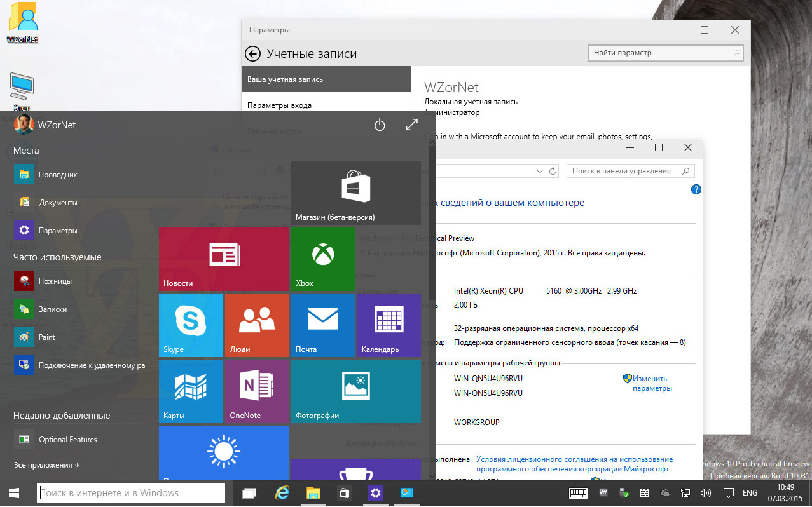This screenshot has width=812, height=507.
Task: Launch the Xbox tile
Action: point(322,259)
